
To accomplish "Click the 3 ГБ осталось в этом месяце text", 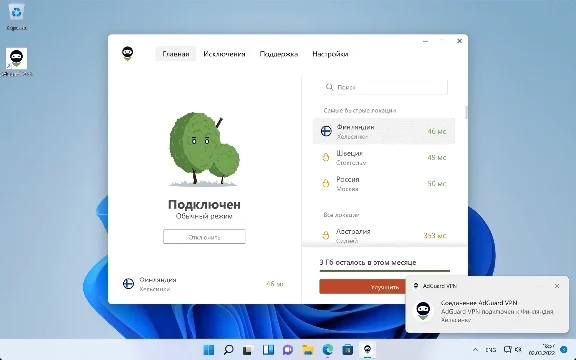I will tap(368, 262).
